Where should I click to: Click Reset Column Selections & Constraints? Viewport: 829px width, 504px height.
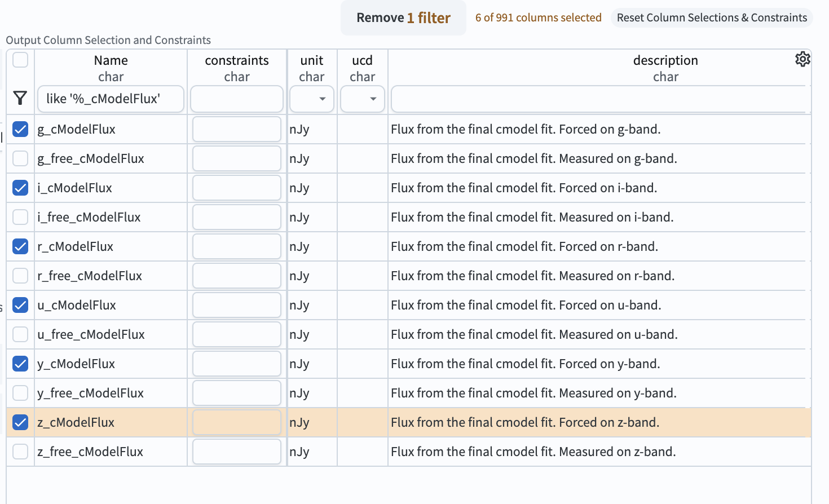click(x=711, y=17)
